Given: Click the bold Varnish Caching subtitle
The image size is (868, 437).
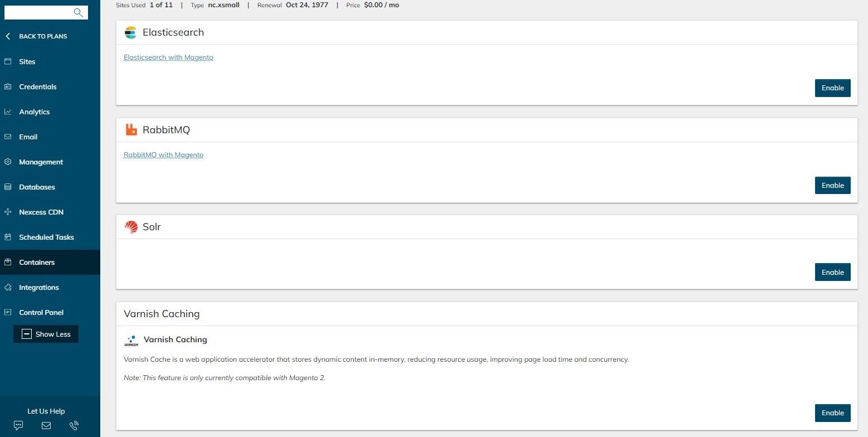Looking at the screenshot, I should (x=175, y=339).
